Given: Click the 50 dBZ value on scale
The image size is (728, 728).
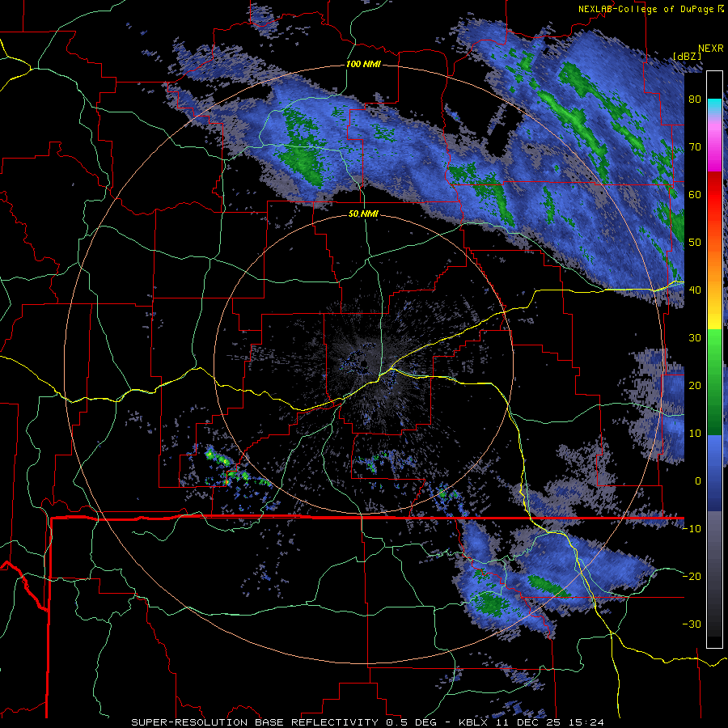Looking at the screenshot, I should (x=695, y=243).
